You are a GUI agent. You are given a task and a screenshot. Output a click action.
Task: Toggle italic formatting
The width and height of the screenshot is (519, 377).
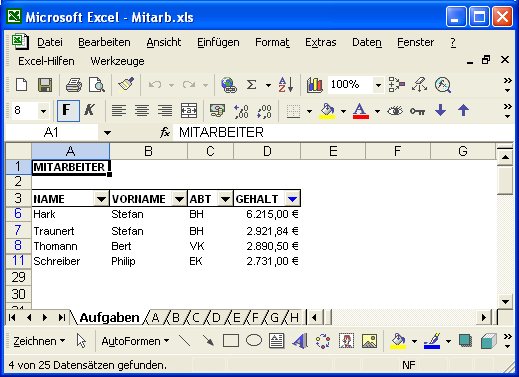89,110
